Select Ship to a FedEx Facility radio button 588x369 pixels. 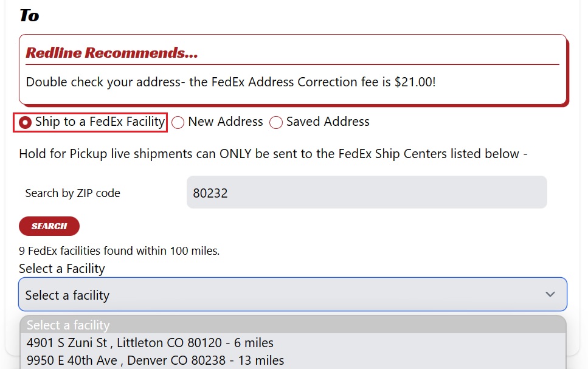[x=25, y=122]
